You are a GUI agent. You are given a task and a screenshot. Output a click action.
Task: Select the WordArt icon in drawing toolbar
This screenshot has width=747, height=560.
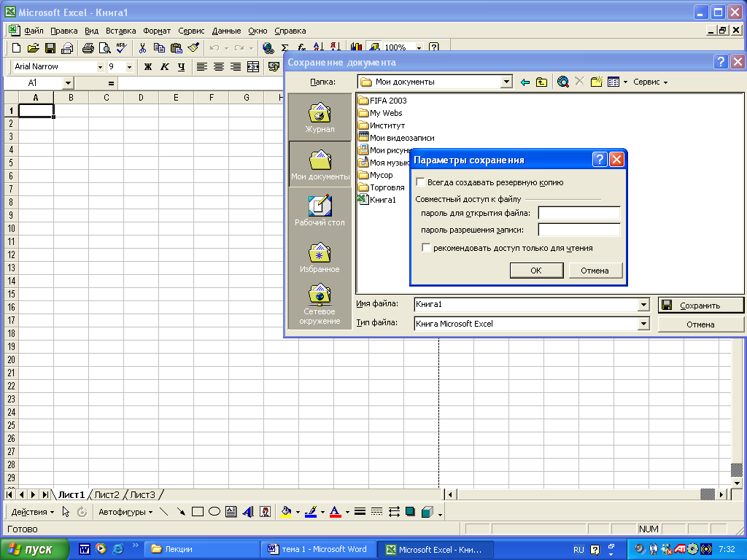248,512
